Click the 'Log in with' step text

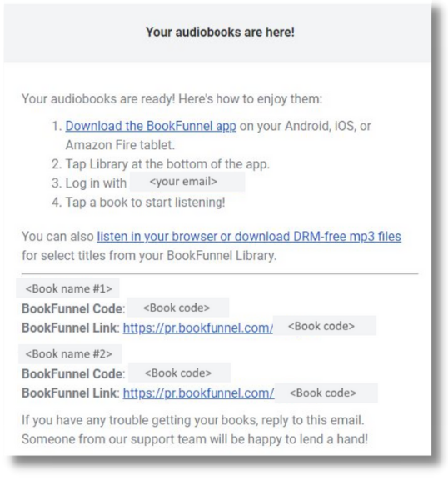click(x=89, y=183)
